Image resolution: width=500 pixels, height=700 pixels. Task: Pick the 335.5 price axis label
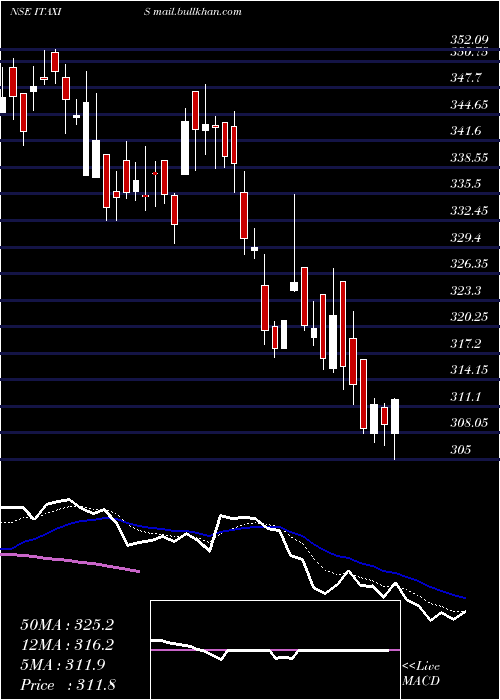pyautogui.click(x=466, y=184)
